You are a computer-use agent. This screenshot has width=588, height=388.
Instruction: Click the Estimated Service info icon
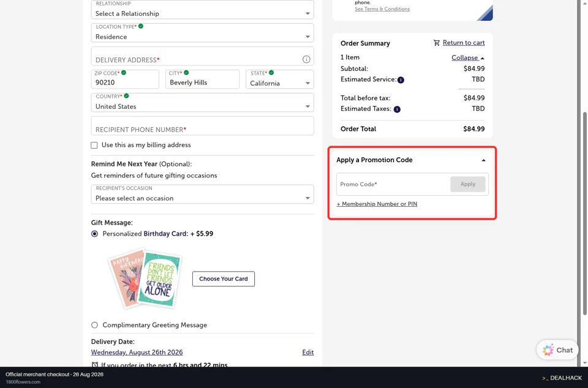pos(401,80)
